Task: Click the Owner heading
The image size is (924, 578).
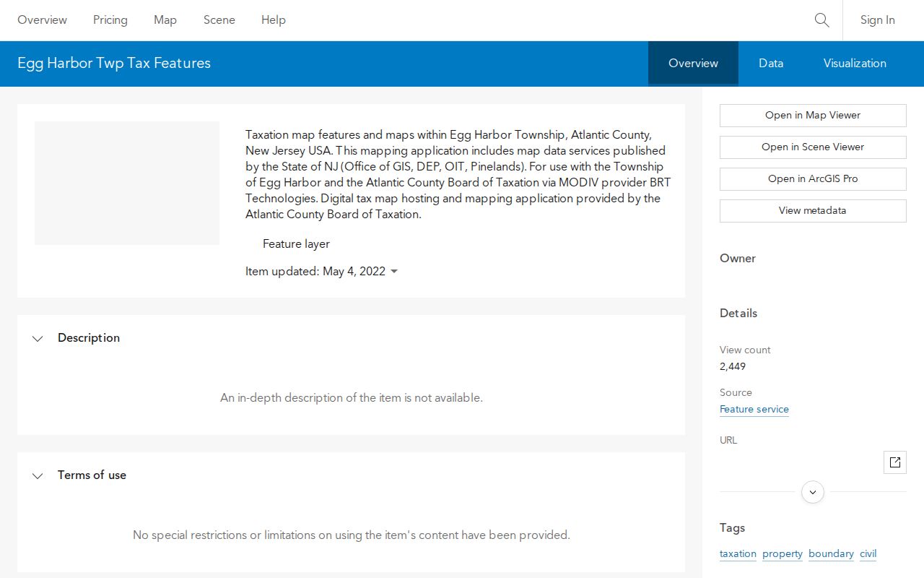Action: click(x=738, y=259)
